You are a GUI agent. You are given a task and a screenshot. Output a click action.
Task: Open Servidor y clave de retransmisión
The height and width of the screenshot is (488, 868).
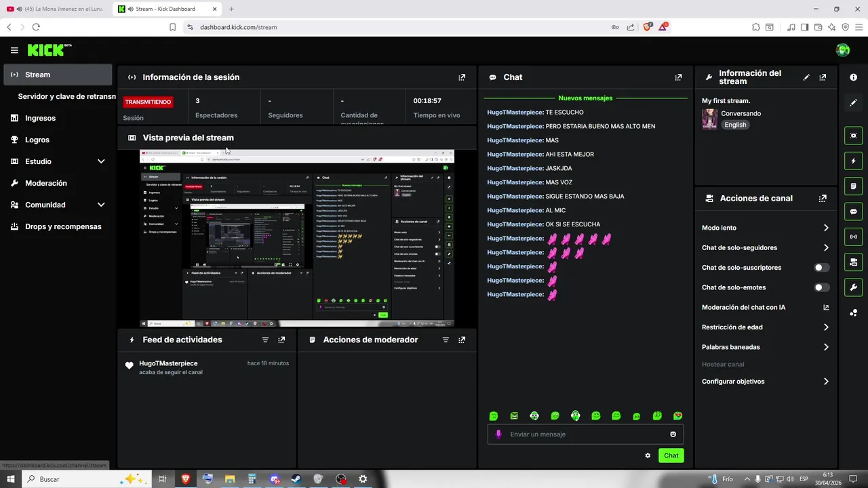pyautogui.click(x=66, y=96)
